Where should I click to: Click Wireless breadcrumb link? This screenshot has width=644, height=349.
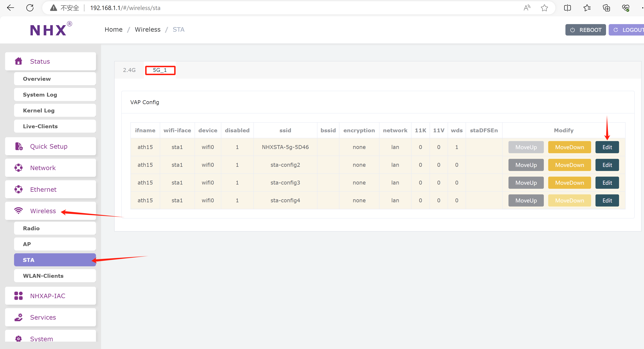pos(147,30)
